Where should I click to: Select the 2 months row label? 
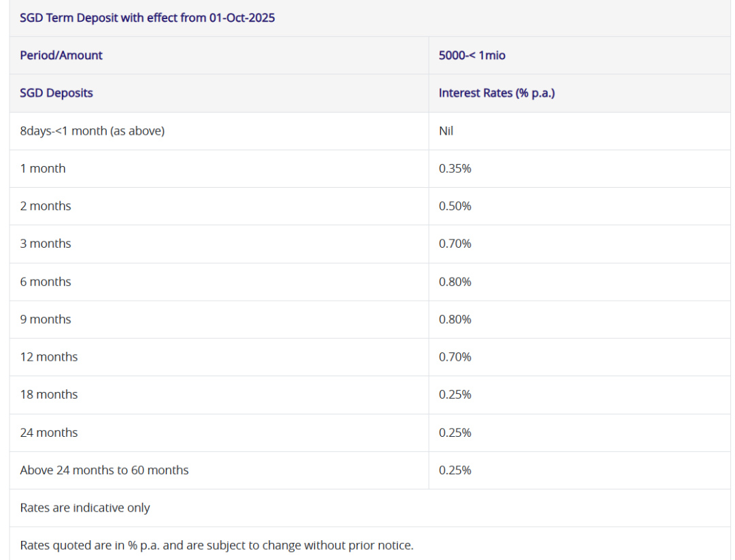coord(46,206)
